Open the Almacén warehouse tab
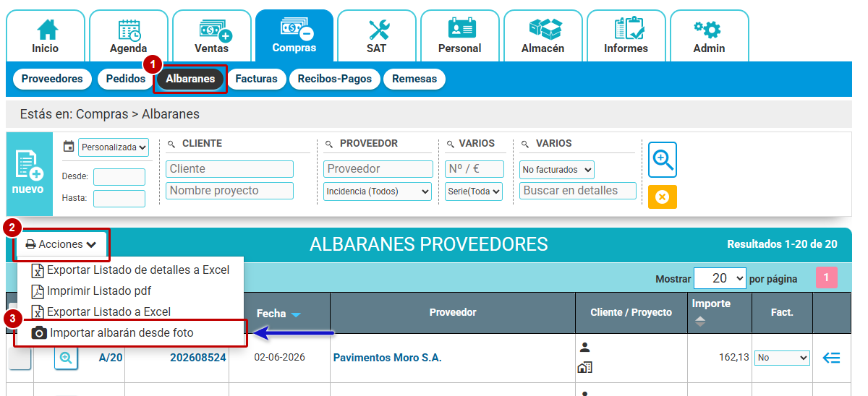868x396 pixels. [543, 35]
